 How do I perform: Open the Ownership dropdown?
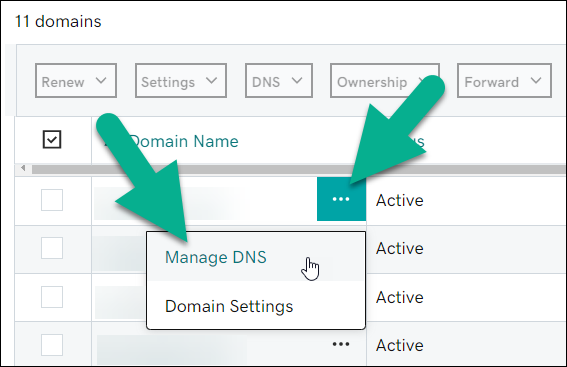pos(385,81)
